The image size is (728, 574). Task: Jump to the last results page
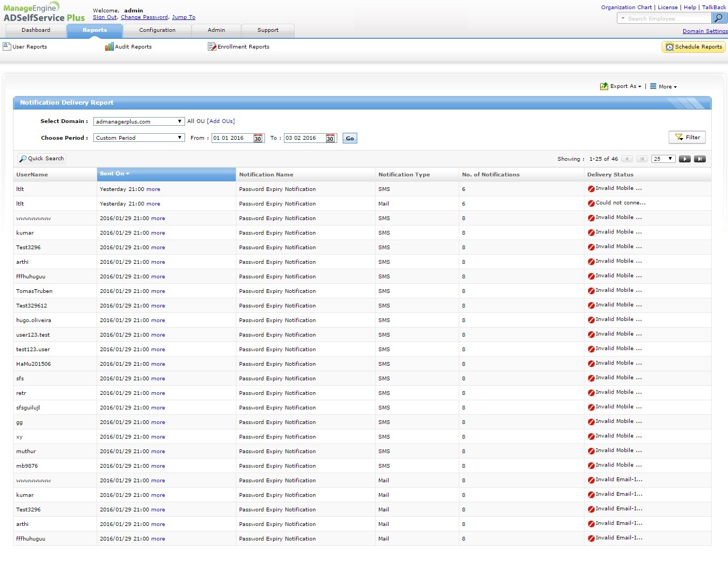[699, 159]
